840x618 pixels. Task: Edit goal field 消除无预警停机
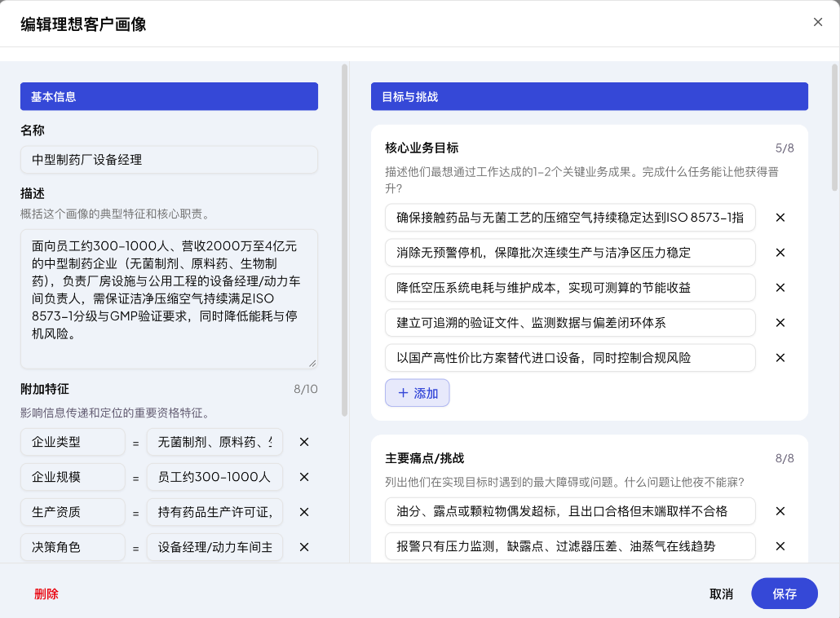[x=570, y=252]
